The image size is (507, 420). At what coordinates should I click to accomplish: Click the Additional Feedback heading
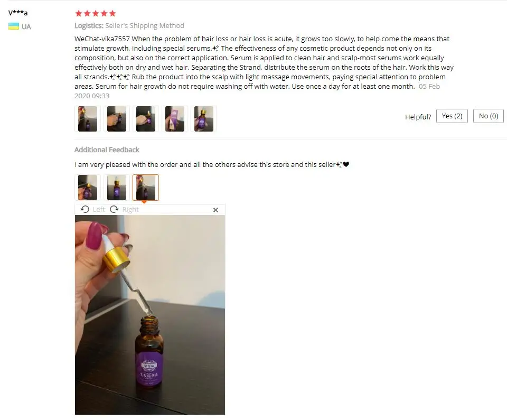(107, 150)
